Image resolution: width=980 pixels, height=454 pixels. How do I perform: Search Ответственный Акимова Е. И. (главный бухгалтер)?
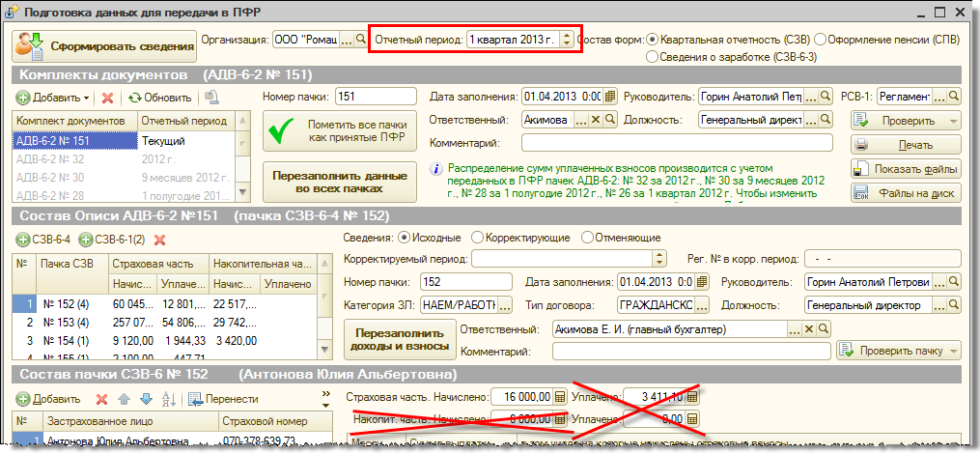(824, 329)
